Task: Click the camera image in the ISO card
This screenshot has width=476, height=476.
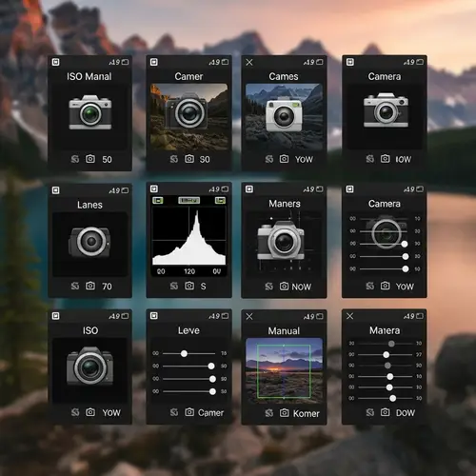Action: coord(89,367)
